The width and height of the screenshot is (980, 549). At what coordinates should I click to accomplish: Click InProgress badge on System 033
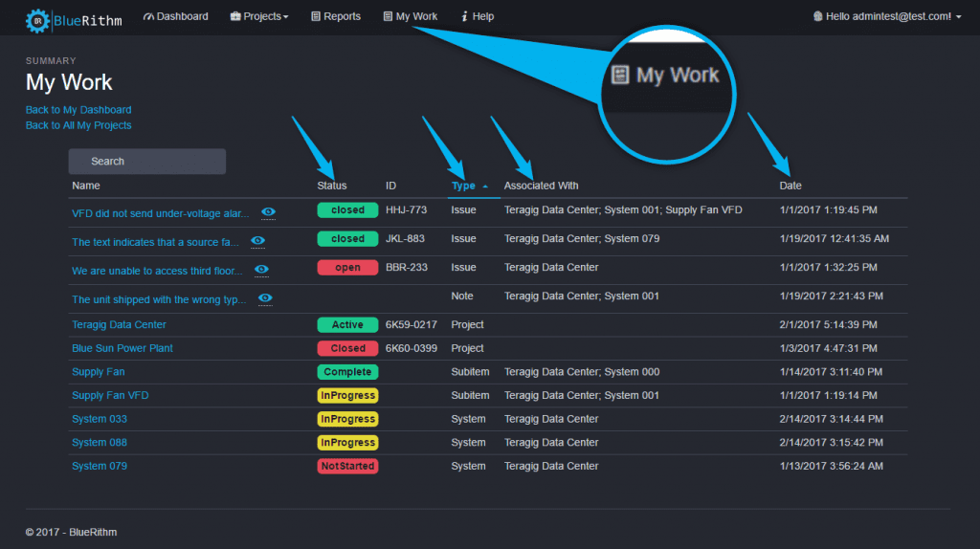click(x=347, y=419)
